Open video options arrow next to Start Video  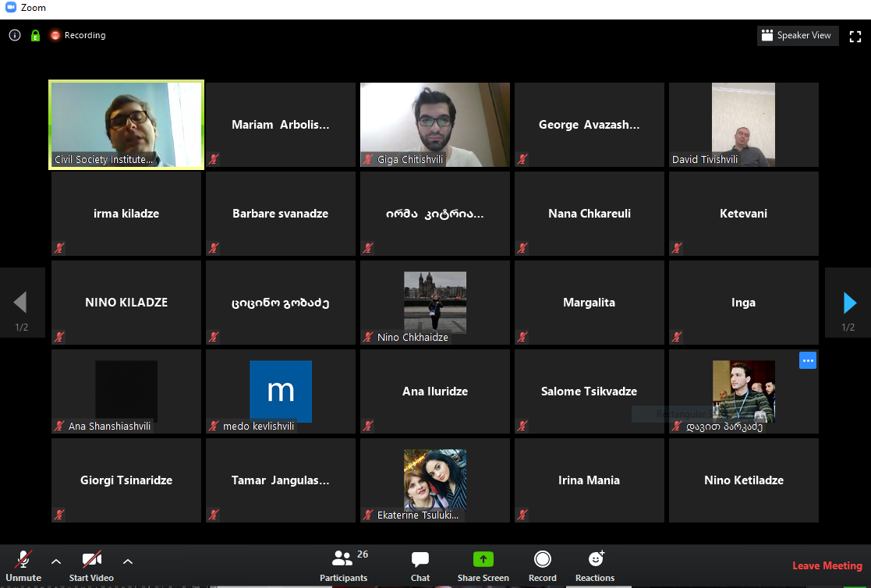tap(128, 561)
